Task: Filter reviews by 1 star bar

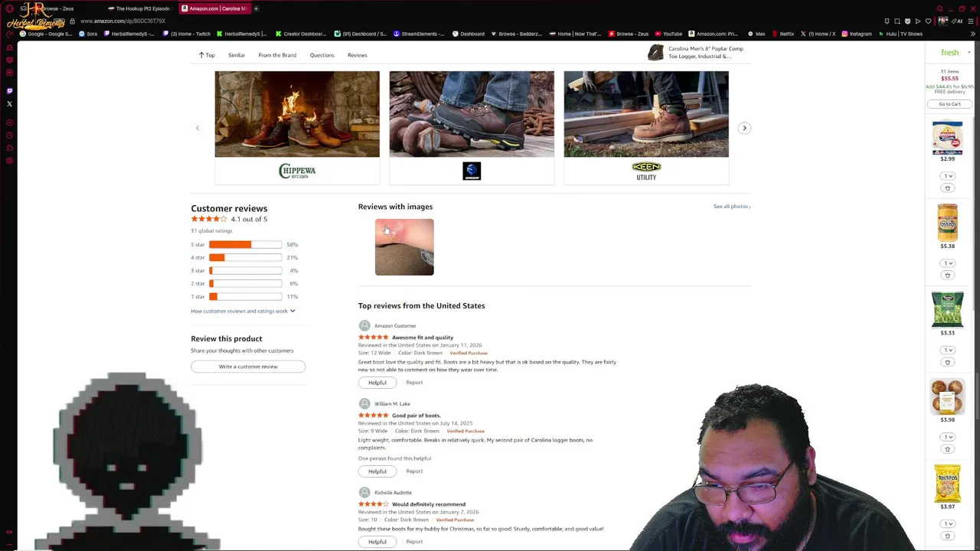Action: click(x=245, y=296)
